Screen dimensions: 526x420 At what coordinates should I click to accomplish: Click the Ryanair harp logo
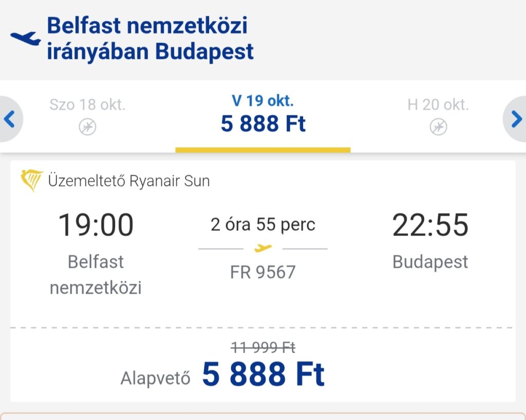[x=31, y=180]
